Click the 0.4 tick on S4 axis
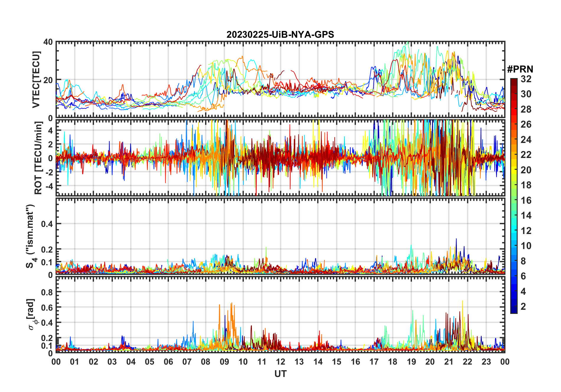This screenshot has height=392, width=561. point(47,224)
